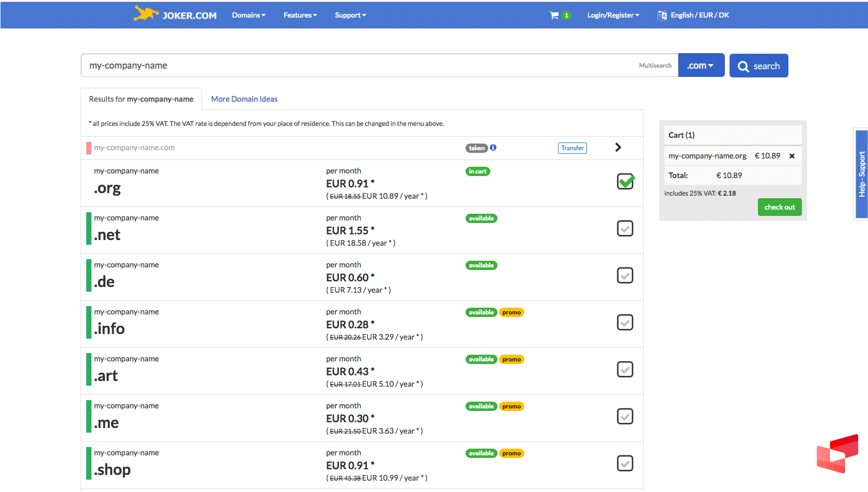Image resolution: width=868 pixels, height=492 pixels.
Task: Click the my-company-name.com taken domain text
Action: pyautogui.click(x=134, y=148)
